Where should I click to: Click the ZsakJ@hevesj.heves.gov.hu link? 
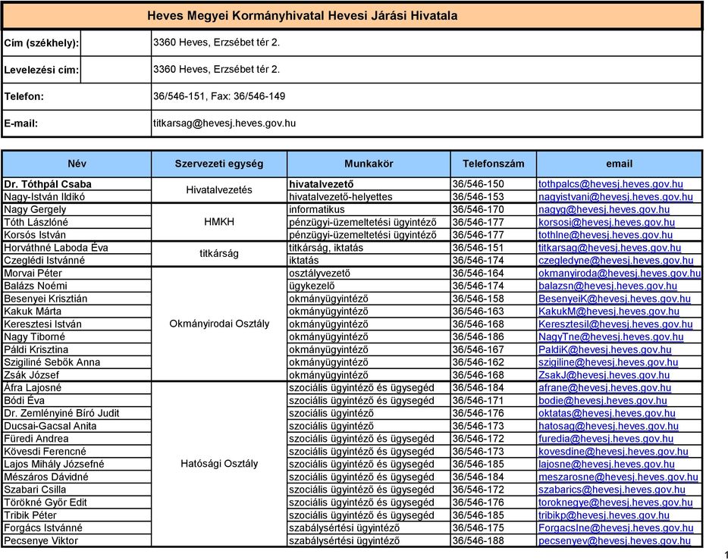tap(604, 375)
